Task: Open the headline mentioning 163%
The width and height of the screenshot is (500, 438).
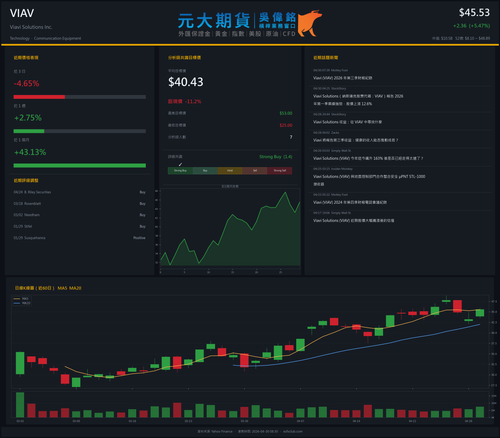Action: 368,158
